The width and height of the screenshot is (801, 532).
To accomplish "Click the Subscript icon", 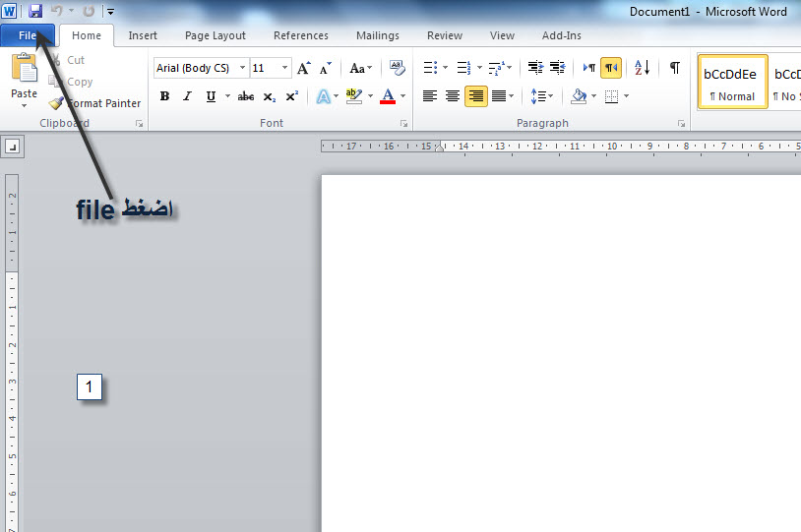I will (270, 96).
